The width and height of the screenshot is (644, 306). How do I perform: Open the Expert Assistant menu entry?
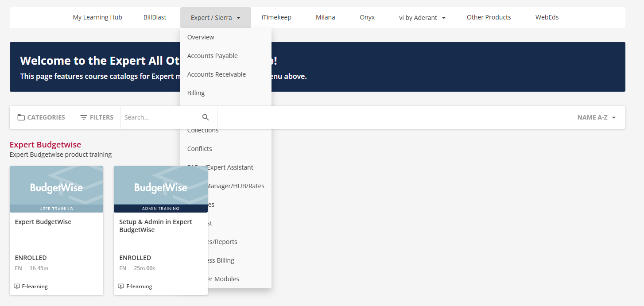[230, 167]
